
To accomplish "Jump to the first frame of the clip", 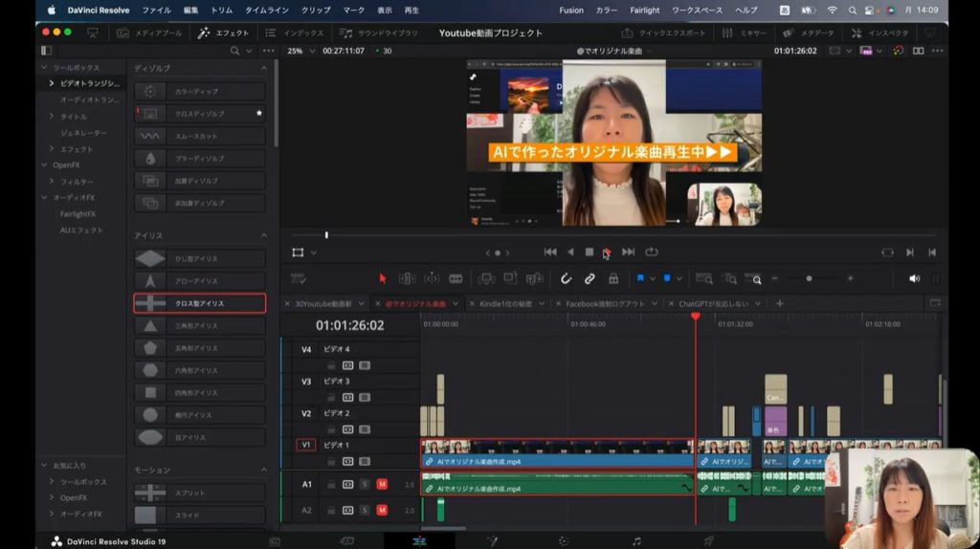I will tap(550, 253).
